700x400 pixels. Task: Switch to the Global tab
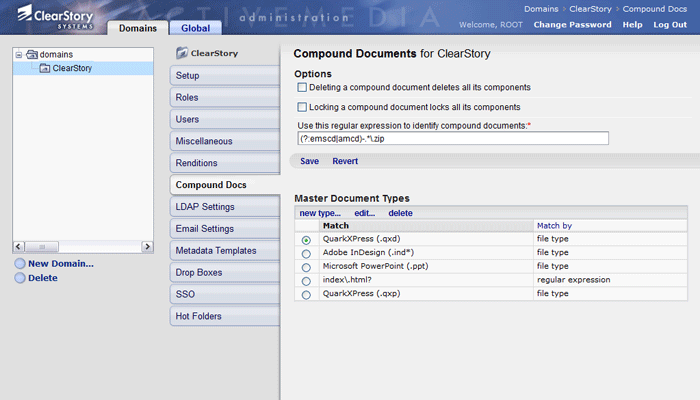tap(195, 28)
